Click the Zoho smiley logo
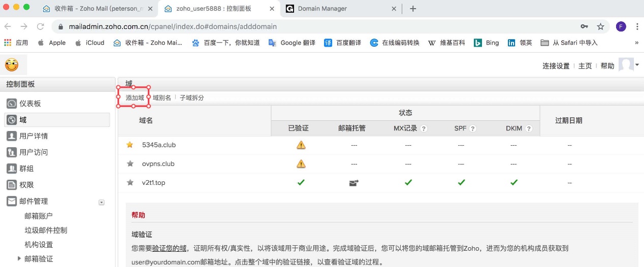 11,64
